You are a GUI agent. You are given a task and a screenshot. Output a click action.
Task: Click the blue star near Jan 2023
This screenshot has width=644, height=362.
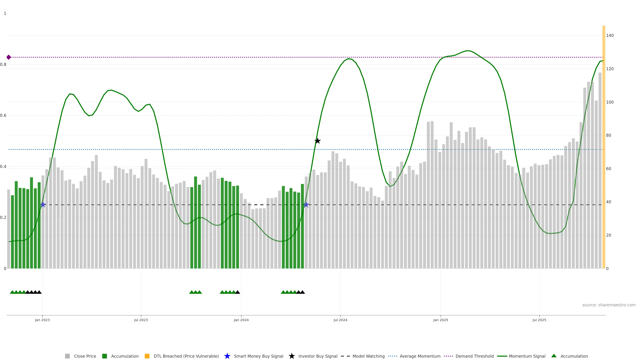click(43, 205)
